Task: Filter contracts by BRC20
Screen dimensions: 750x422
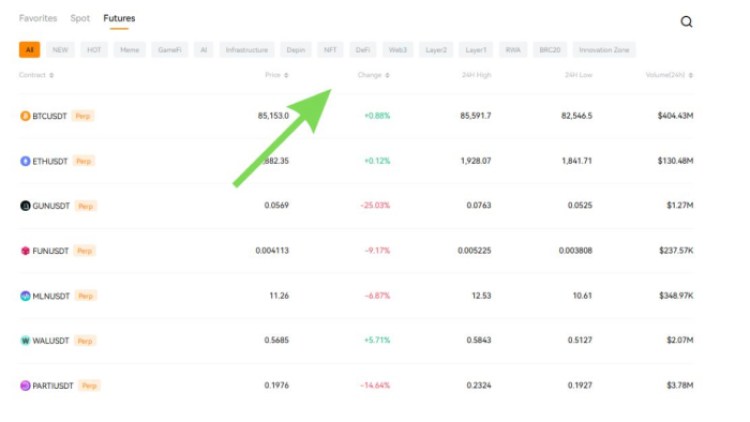Action: coord(550,50)
